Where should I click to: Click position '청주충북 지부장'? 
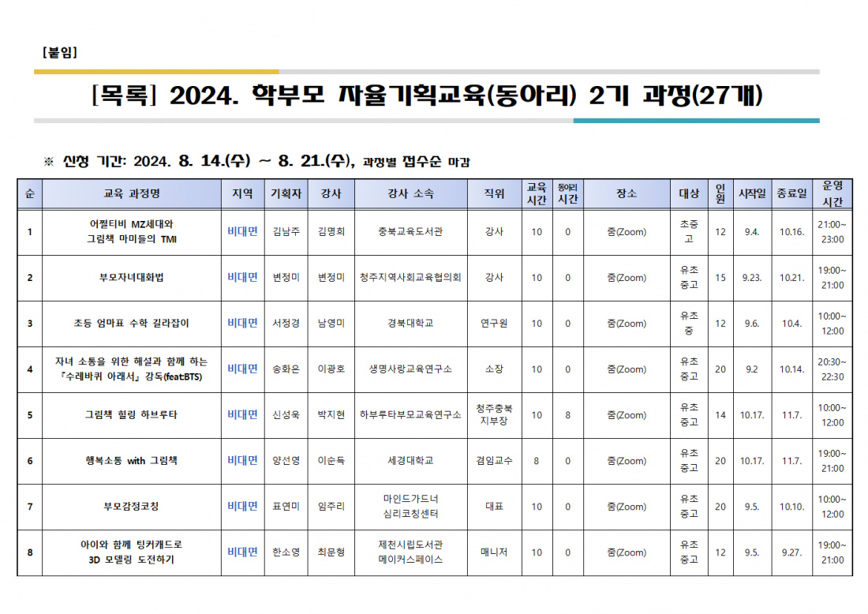click(494, 414)
